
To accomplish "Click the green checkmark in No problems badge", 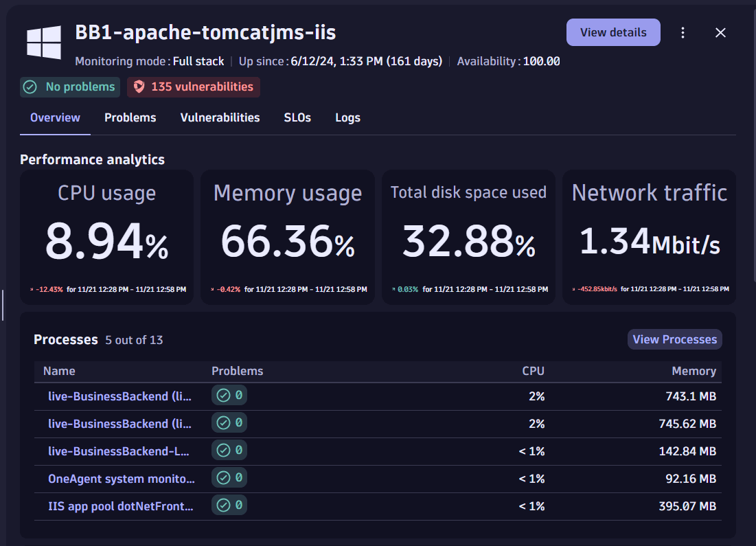I will coord(30,87).
